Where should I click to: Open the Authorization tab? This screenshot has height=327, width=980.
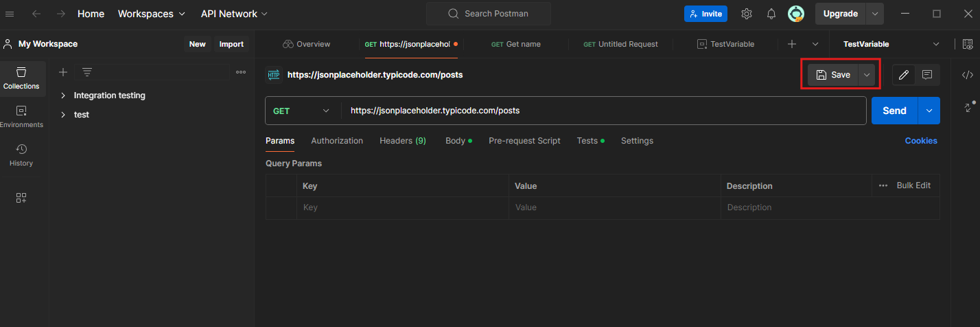click(x=337, y=141)
